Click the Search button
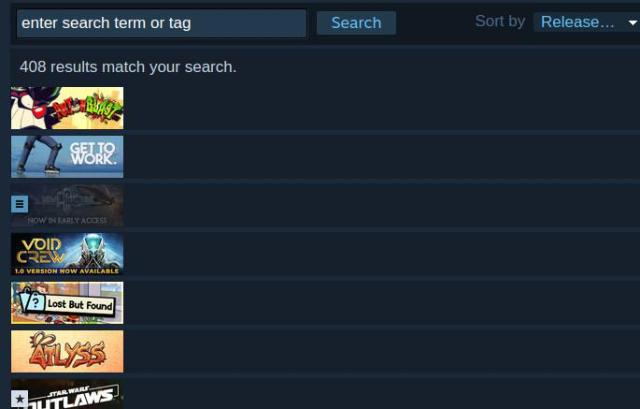 click(x=356, y=23)
